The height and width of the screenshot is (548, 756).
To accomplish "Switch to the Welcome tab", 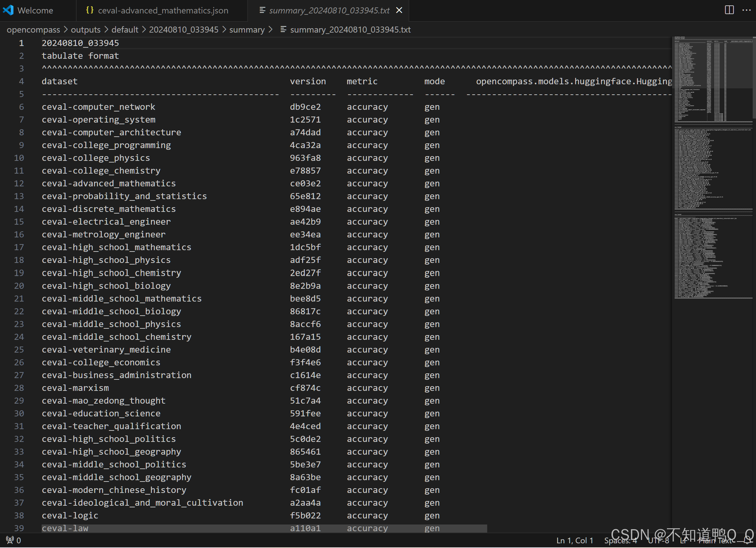I will (x=35, y=10).
